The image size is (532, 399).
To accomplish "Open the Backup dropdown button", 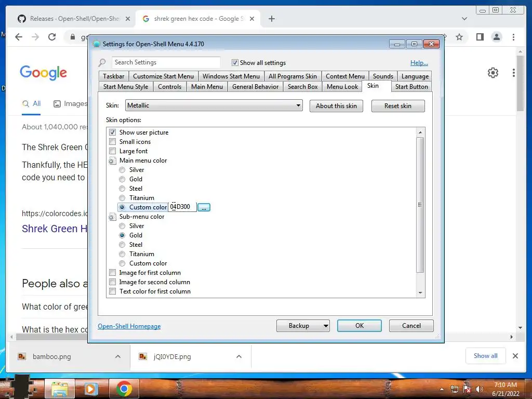I will point(303,326).
